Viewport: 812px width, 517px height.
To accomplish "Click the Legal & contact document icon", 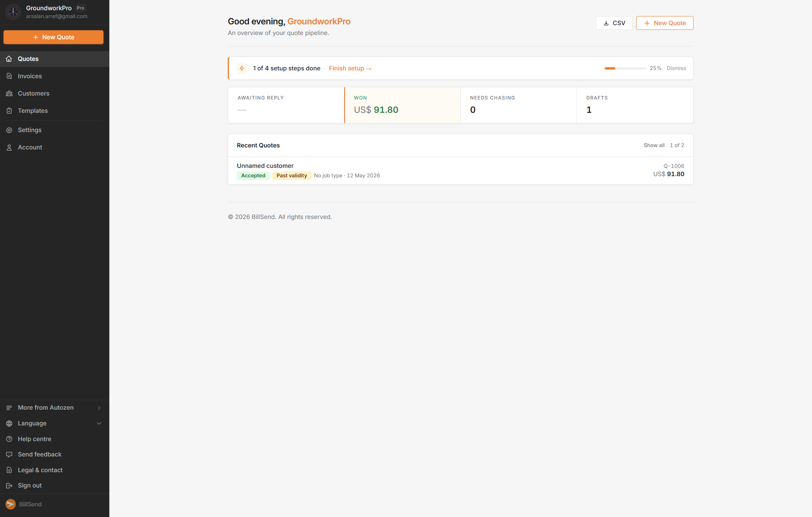I will 9,470.
